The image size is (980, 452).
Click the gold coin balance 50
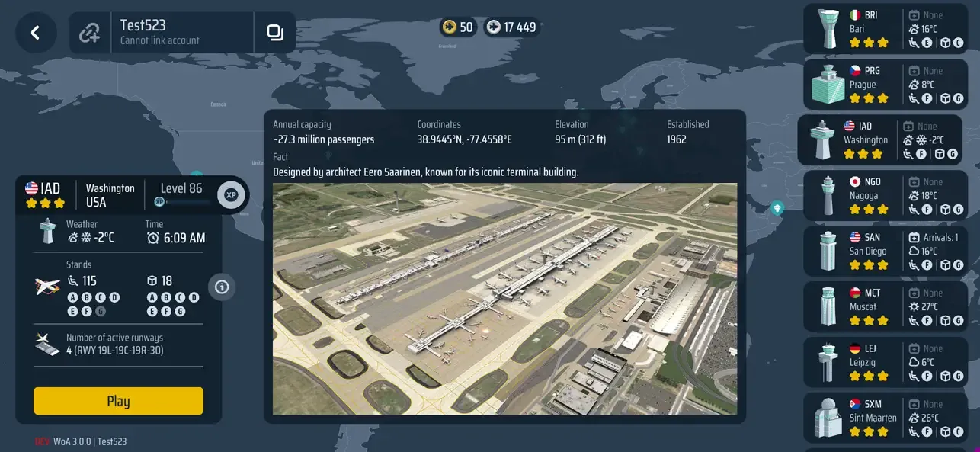(458, 27)
